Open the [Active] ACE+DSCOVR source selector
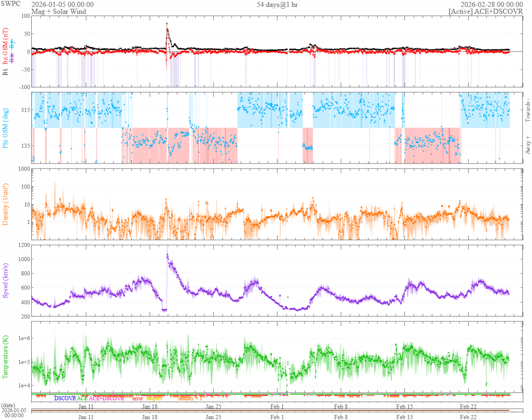Viewport: 532px width, 420px height. (486, 11)
